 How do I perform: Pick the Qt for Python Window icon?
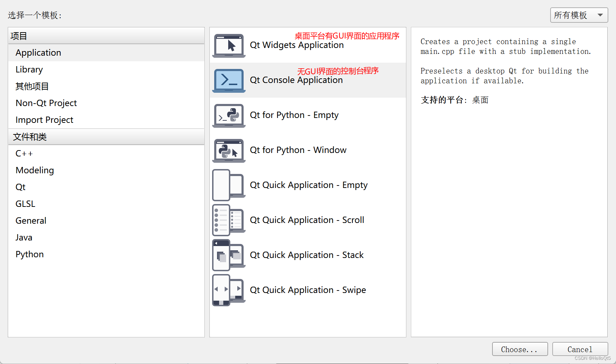229,150
